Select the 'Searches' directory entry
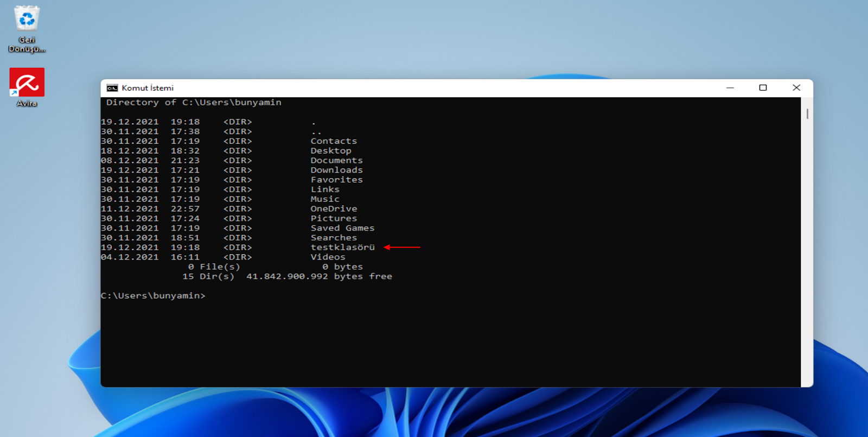Viewport: 868px width, 437px height. [334, 238]
